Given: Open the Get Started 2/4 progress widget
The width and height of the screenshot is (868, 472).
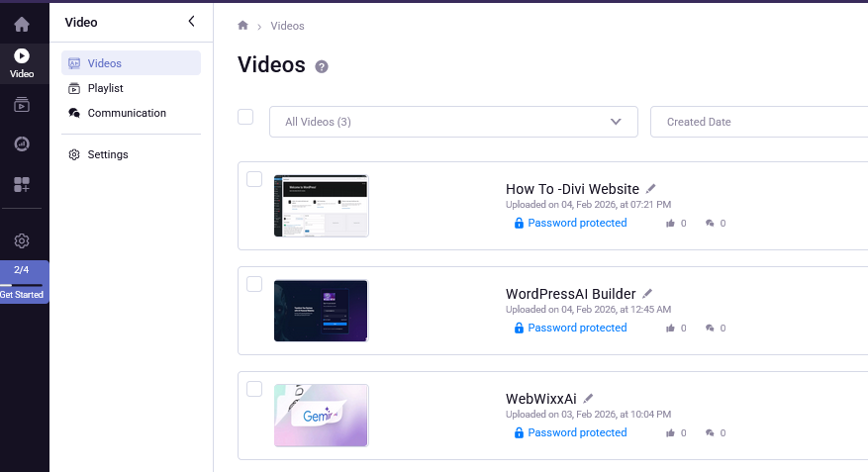Looking at the screenshot, I should pyautogui.click(x=22, y=282).
